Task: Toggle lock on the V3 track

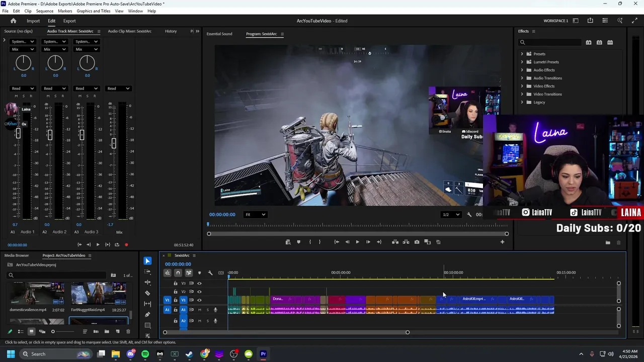Action: click(x=175, y=284)
